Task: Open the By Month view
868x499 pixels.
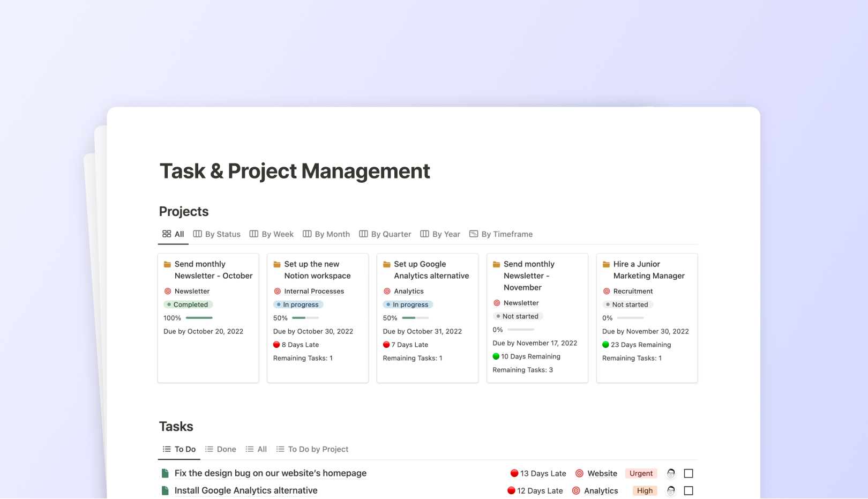Action: (x=332, y=234)
